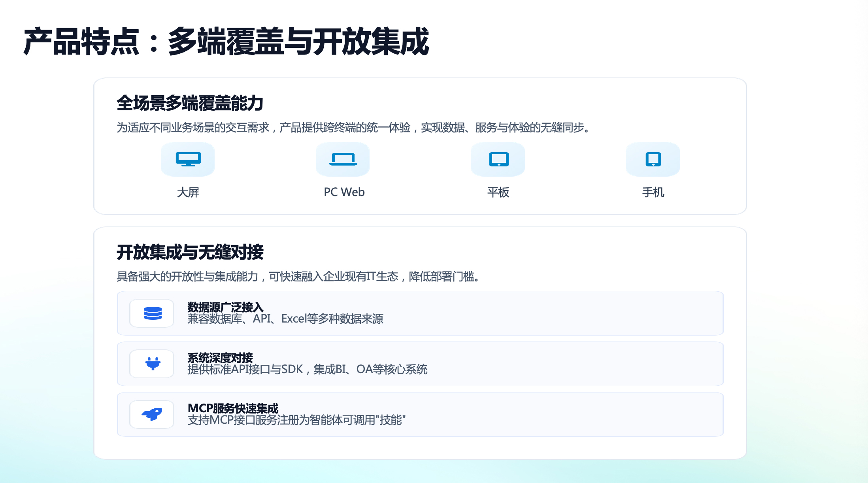This screenshot has width=868, height=483.
Task: Click slide title 产品特点：多端覆盖与开放集成
Action: (226, 42)
